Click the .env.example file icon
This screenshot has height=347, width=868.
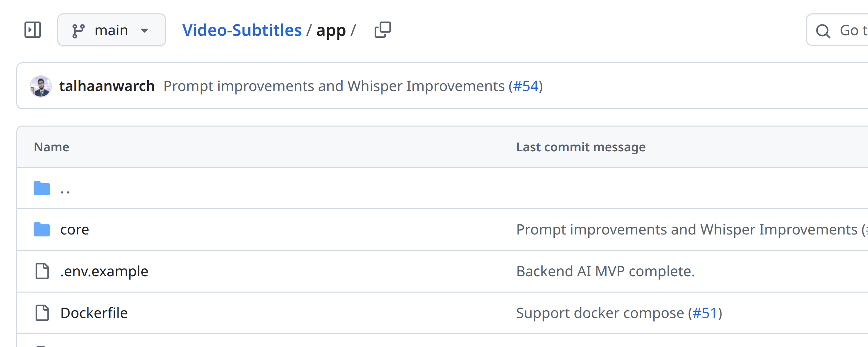pos(42,271)
